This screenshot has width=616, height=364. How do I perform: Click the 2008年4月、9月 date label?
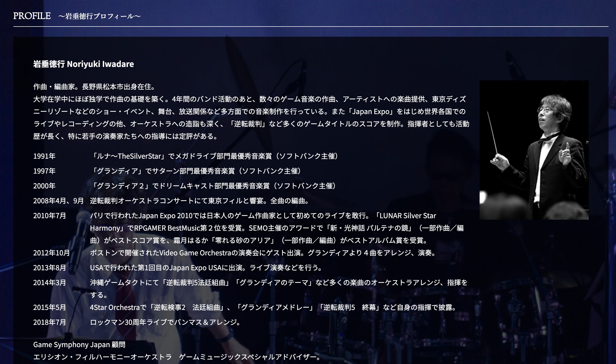59,201
